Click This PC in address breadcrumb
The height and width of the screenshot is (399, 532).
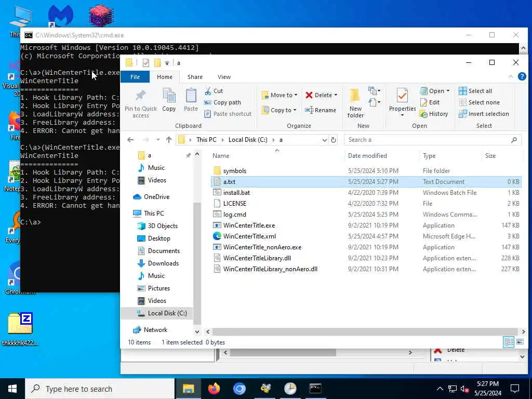pyautogui.click(x=206, y=140)
